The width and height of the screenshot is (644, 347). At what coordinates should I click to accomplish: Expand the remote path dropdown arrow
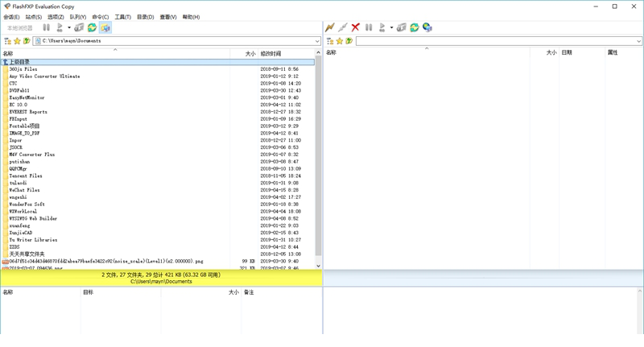pos(638,41)
